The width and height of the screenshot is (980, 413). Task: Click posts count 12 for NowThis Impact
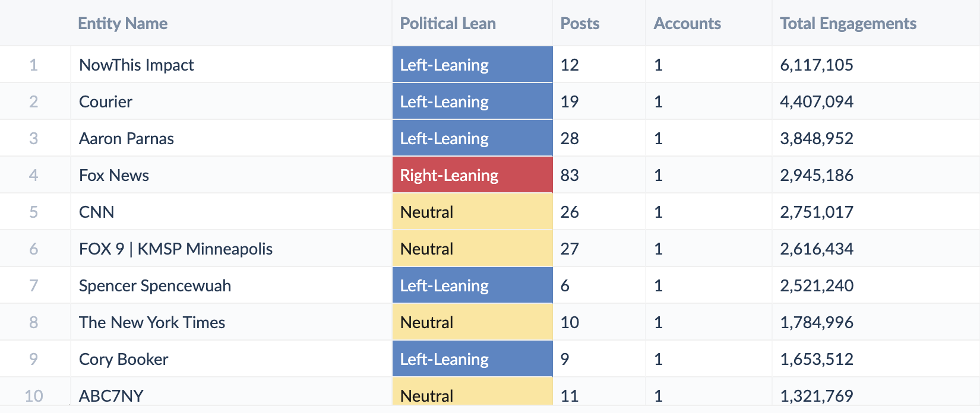[570, 65]
